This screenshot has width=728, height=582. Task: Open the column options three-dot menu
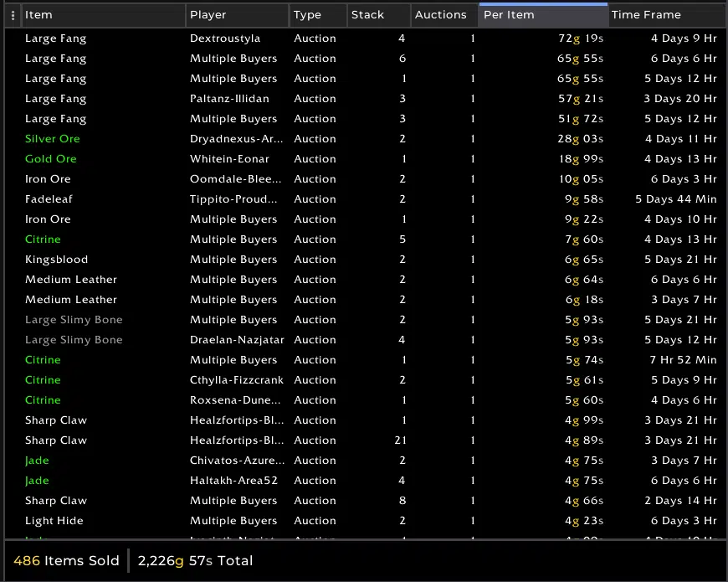12,15
